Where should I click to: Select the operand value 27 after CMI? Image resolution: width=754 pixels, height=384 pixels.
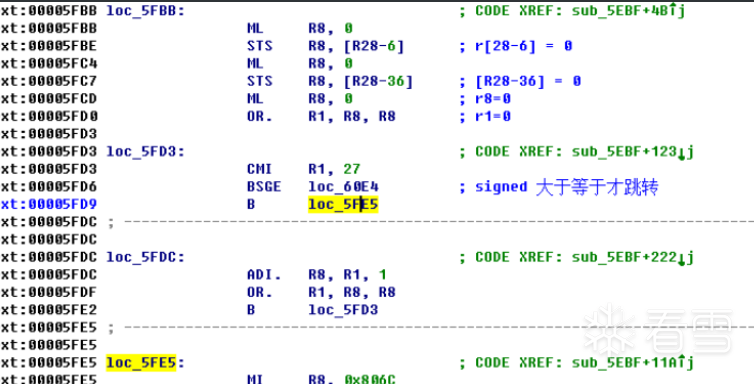[x=352, y=169]
